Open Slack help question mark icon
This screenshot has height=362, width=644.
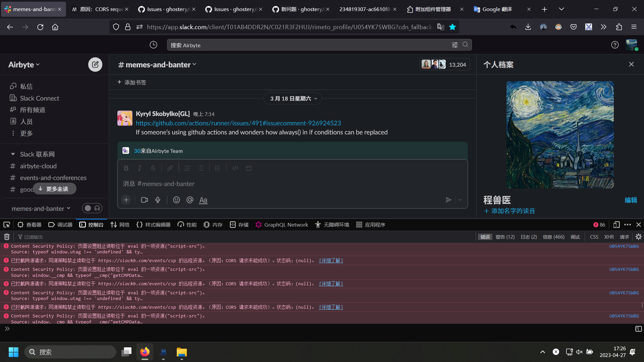coord(614,45)
